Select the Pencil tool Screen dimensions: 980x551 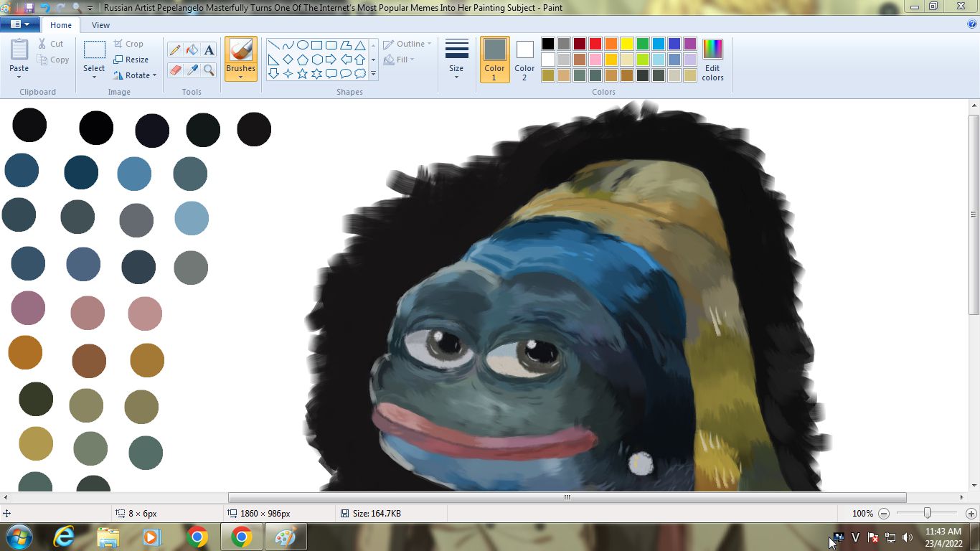[174, 50]
